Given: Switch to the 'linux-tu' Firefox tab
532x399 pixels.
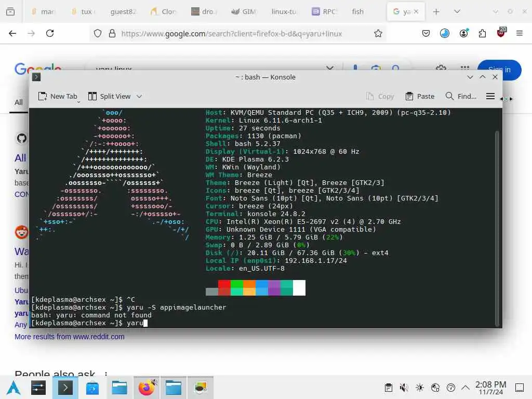Looking at the screenshot, I should [x=284, y=11].
